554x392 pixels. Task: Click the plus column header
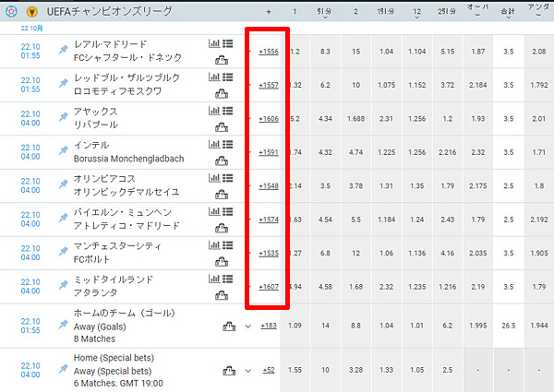tap(269, 12)
